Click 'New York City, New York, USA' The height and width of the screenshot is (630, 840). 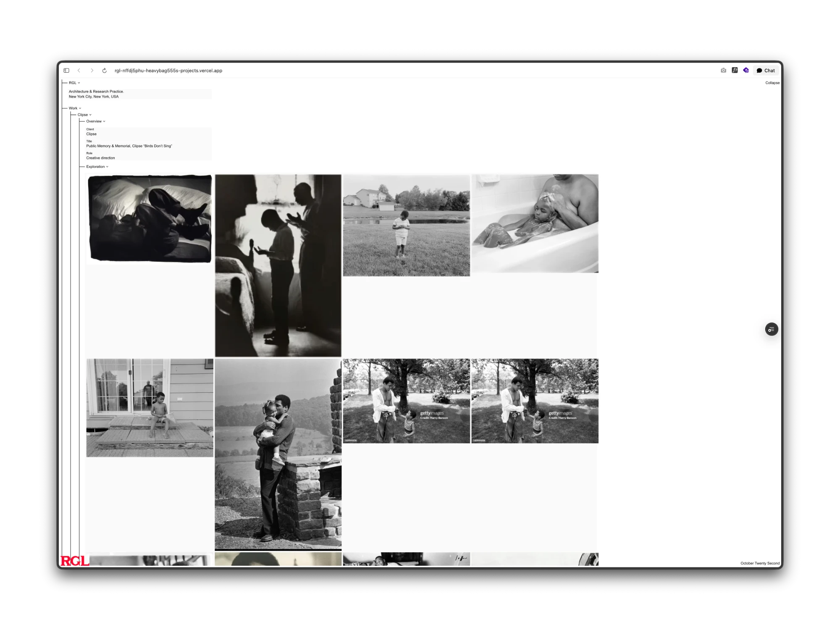tap(94, 97)
